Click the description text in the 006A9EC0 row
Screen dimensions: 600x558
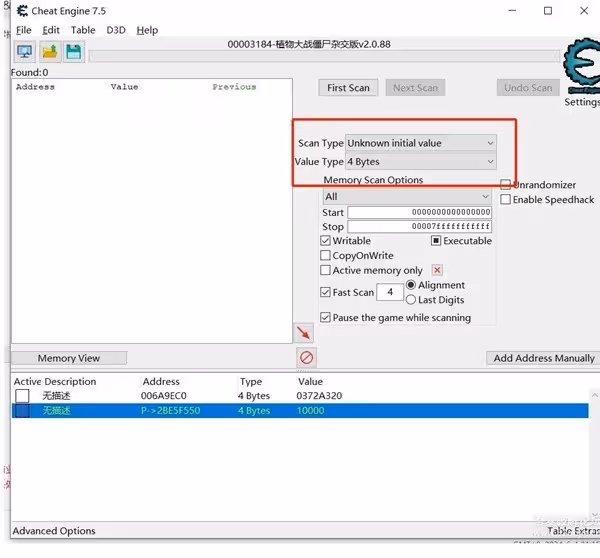click(56, 396)
